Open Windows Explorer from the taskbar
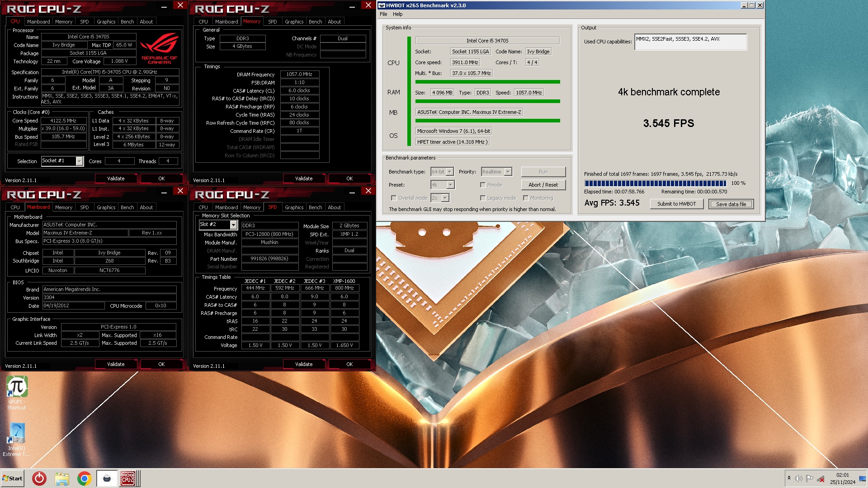The height and width of the screenshot is (488, 868). pyautogui.click(x=62, y=479)
